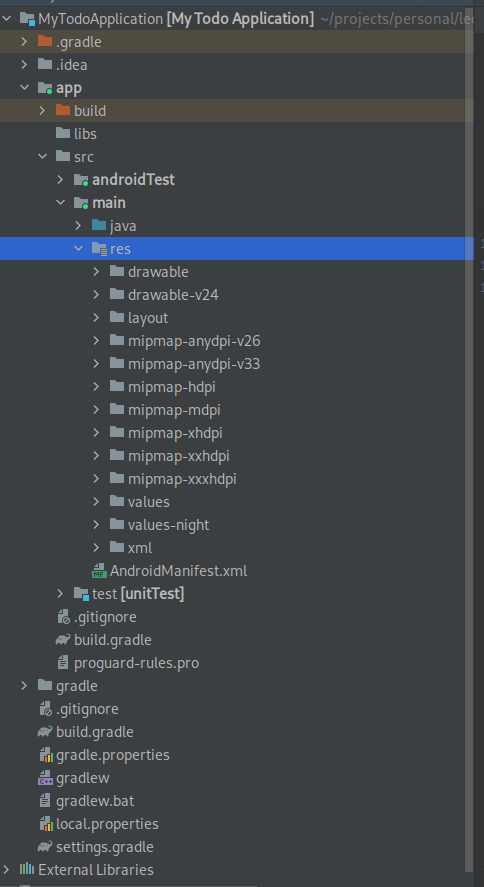The image size is (484, 887).
Task: Expand the root gradle folder chevron
Action: [24, 686]
